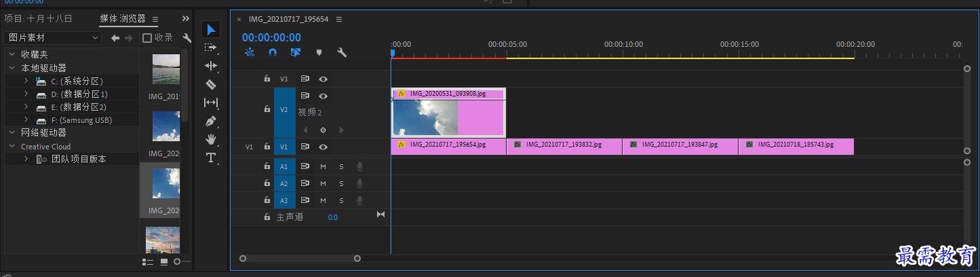Lock the A1 audio track

tap(267, 166)
